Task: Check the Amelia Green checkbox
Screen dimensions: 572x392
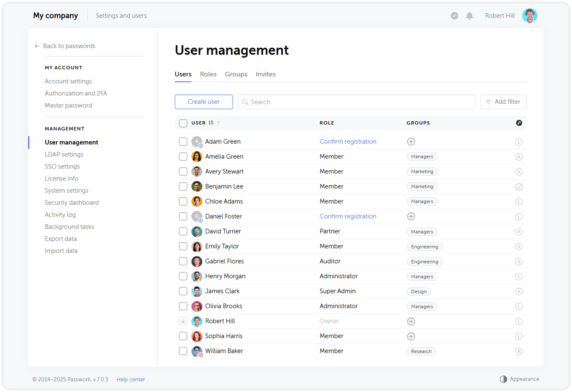Action: [x=183, y=156]
